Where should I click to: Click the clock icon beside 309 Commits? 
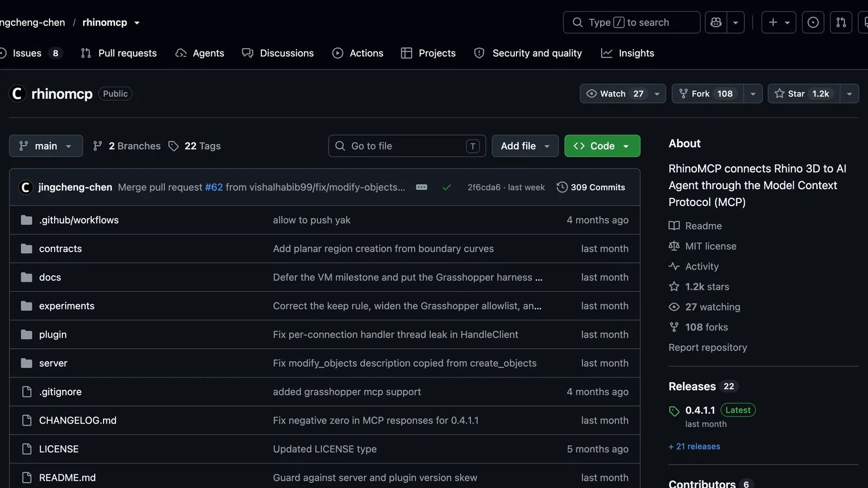[562, 187]
